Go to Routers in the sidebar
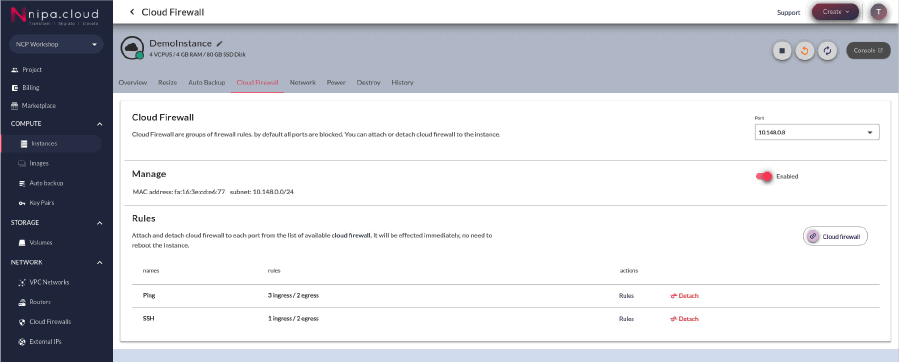Screen dimensions: 900x362 (40, 302)
